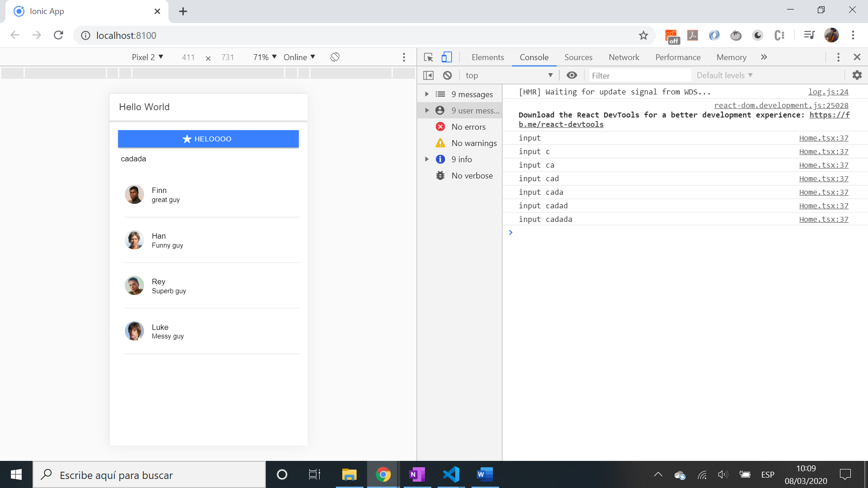868x488 pixels.
Task: Bookmark this page with star icon
Action: [643, 35]
